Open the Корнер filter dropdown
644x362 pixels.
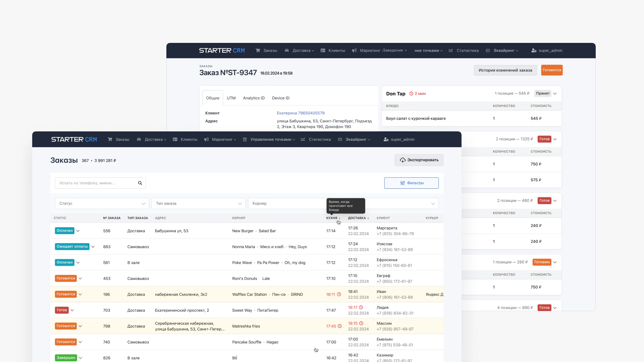coord(343,203)
